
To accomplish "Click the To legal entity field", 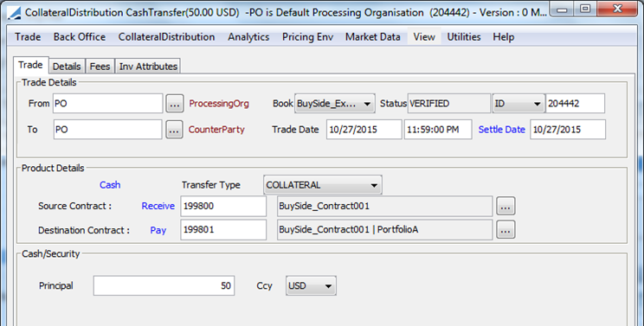I will [108, 130].
